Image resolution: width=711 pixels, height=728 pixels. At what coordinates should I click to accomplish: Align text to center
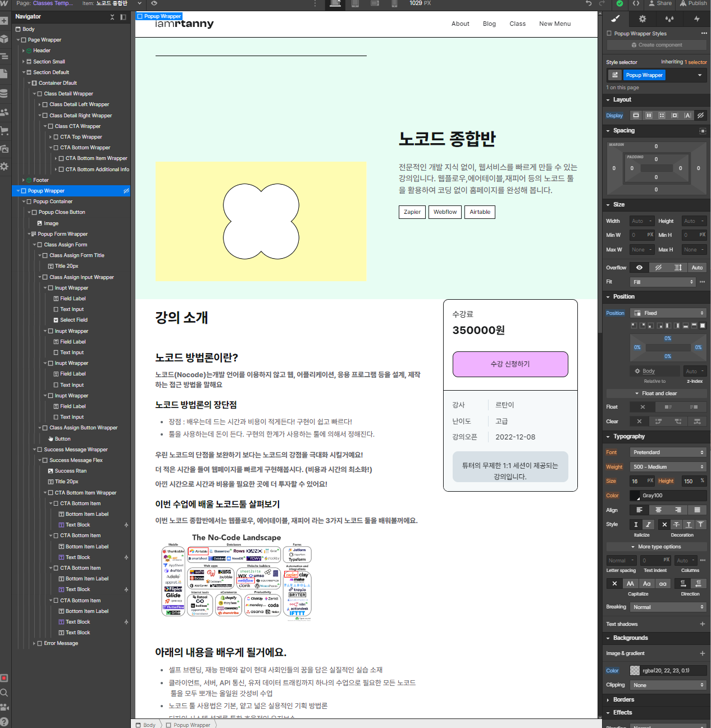point(658,510)
